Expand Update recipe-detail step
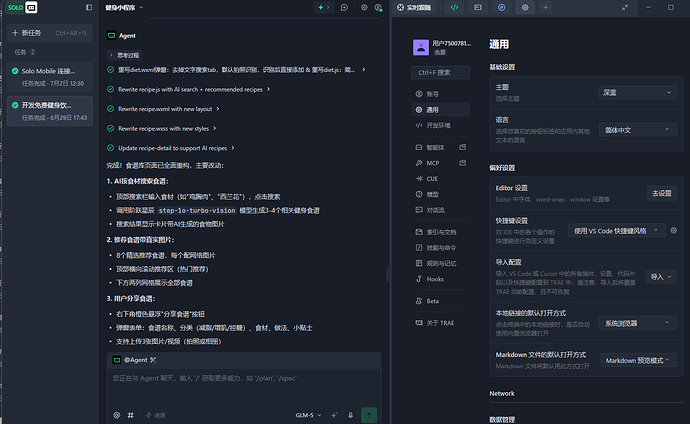The height and width of the screenshot is (424, 690). point(171,148)
